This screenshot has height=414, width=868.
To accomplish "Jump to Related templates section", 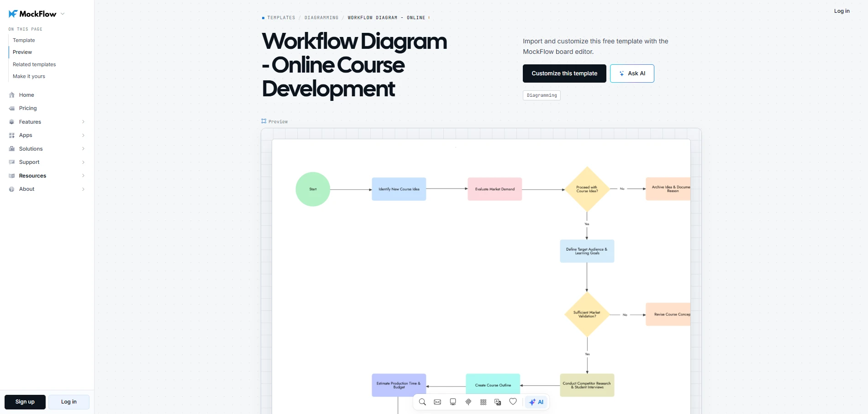I will coord(34,64).
